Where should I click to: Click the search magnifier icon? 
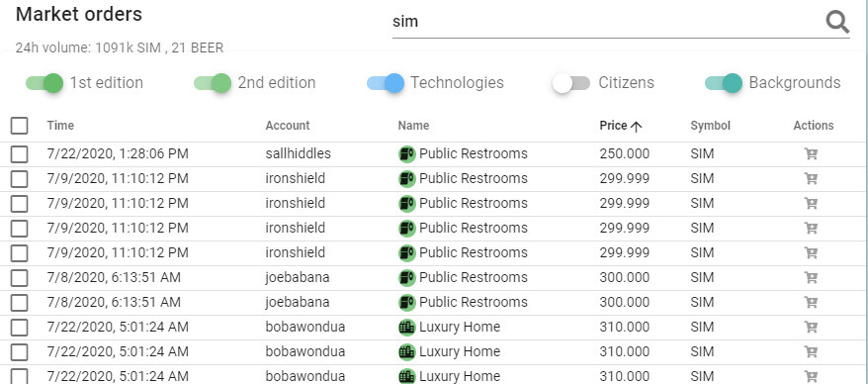pos(837,23)
